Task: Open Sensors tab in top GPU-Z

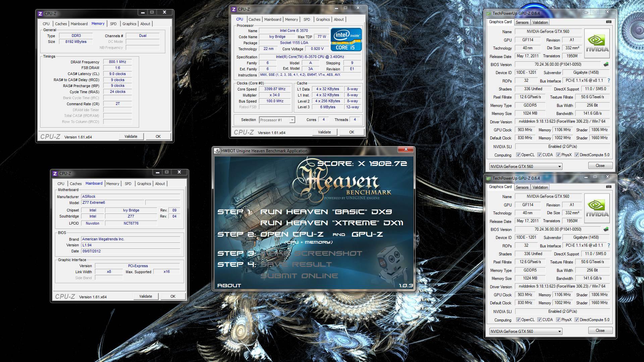Action: (522, 22)
